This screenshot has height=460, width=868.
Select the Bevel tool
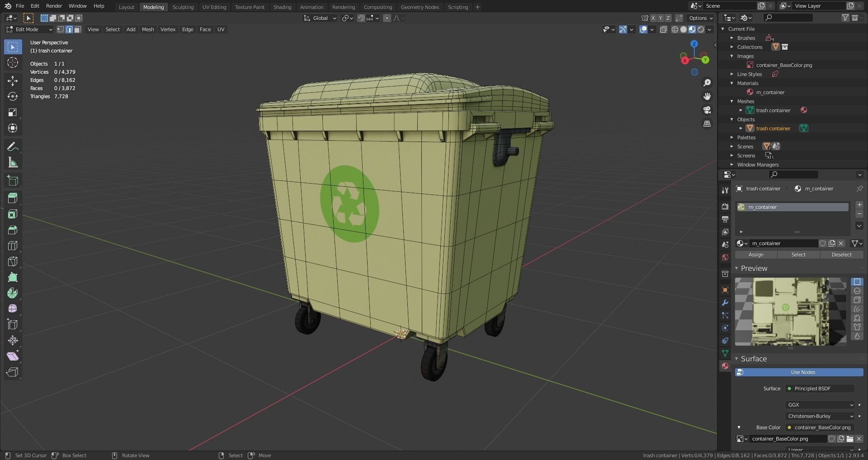click(x=13, y=230)
